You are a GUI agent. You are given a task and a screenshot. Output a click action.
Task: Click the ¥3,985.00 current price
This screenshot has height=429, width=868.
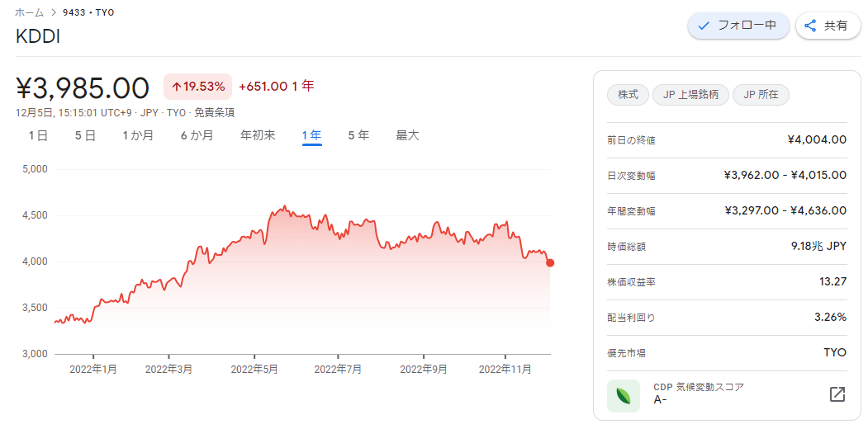[83, 88]
